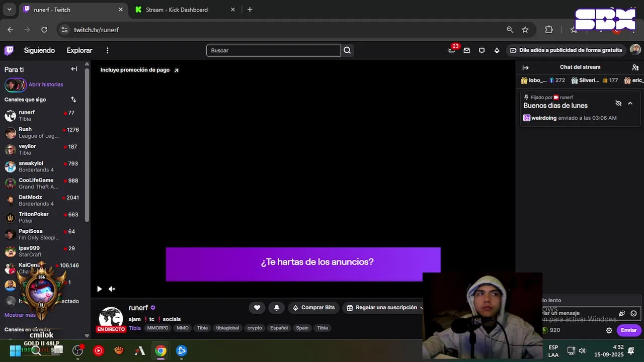The width and height of the screenshot is (644, 362).
Task: Open Battle.net from the taskbar
Action: (x=182, y=350)
